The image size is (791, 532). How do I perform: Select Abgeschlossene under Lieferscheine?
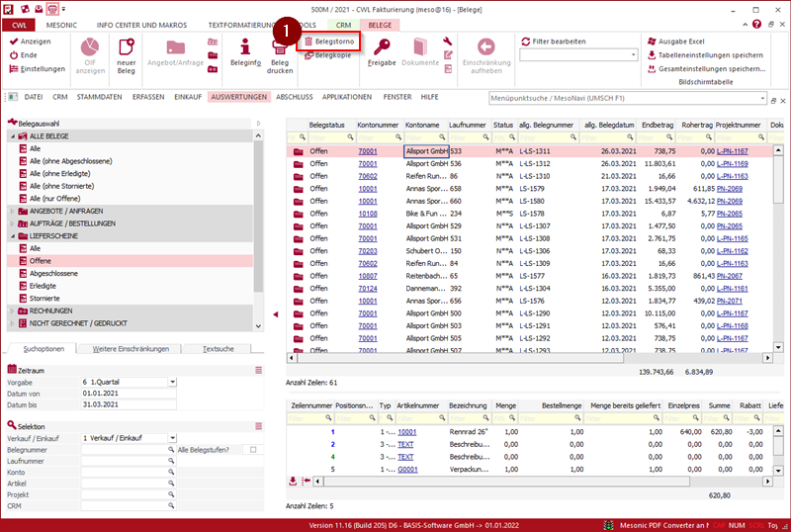52,273
